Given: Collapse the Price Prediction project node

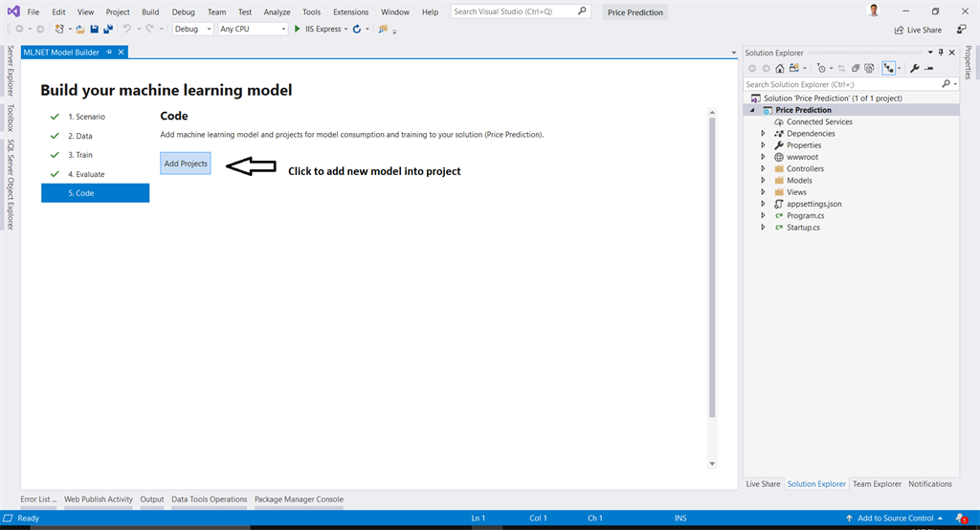Looking at the screenshot, I should 752,110.
